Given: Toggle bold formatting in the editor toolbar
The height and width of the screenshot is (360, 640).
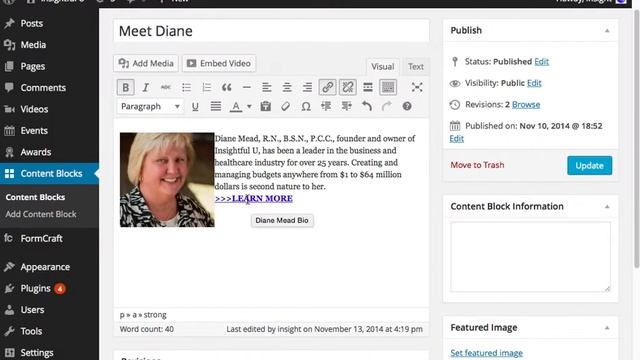Looking at the screenshot, I should point(126,87).
